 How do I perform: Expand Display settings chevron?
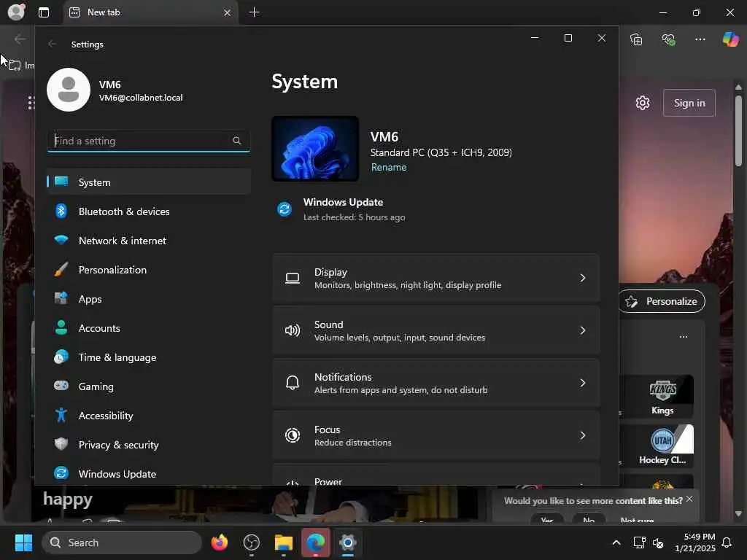click(582, 278)
